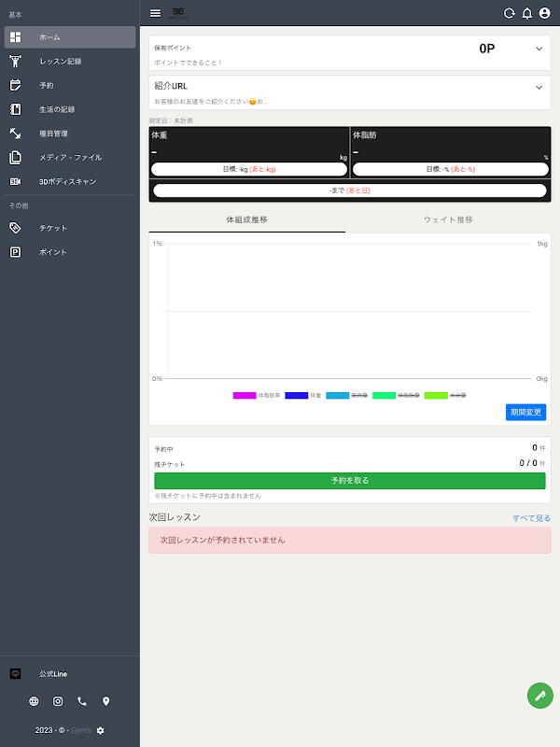Screen dimensions: 560x747
Task: Click the refresh icon in top bar
Action: pos(510,13)
